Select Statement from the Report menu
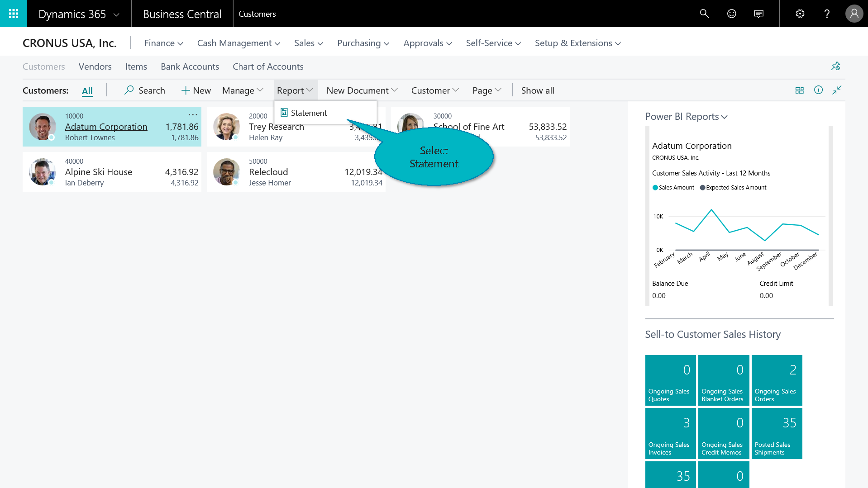The width and height of the screenshot is (868, 488). [309, 113]
